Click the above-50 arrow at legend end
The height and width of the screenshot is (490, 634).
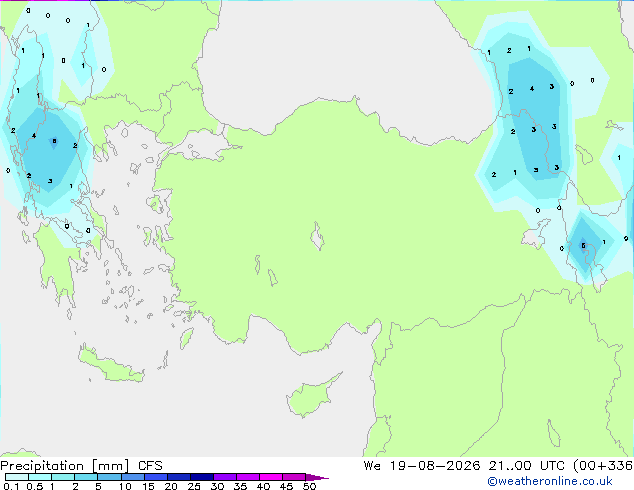(x=317, y=477)
